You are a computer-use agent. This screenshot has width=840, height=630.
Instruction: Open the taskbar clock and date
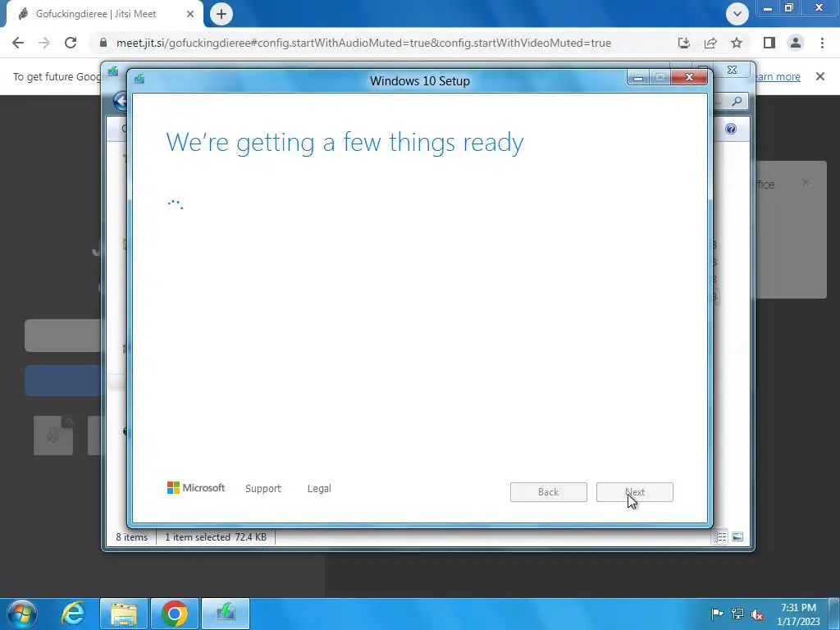pyautogui.click(x=798, y=614)
